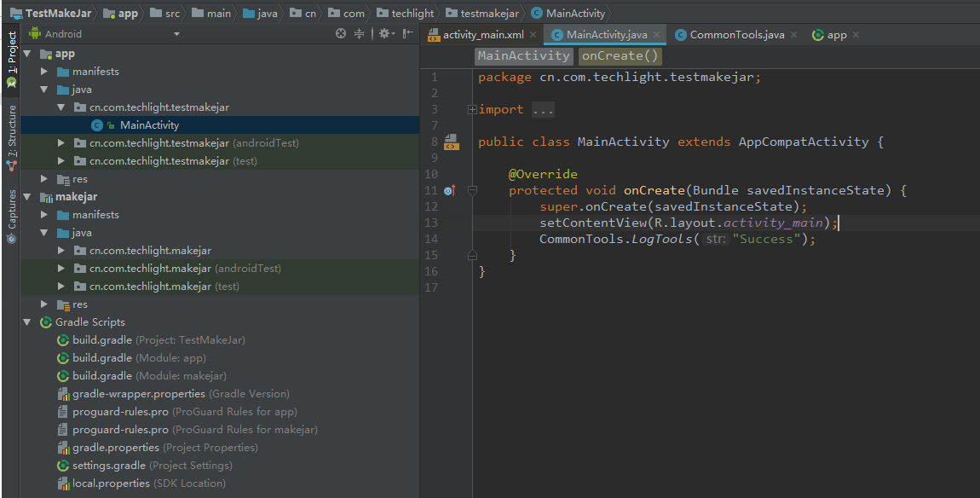Collapse the cn.com.techlight.testmakejar package

[61, 107]
